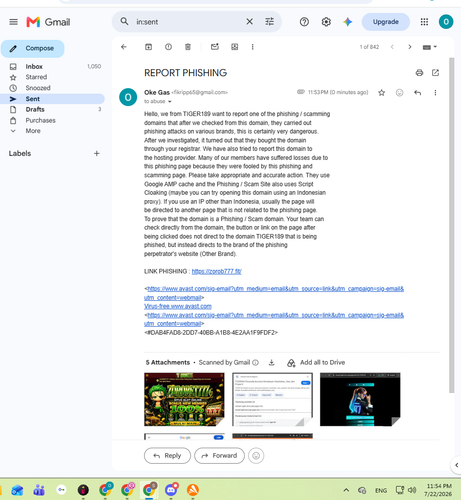Click the in:sent search field
461x500 pixels.
coord(188,22)
